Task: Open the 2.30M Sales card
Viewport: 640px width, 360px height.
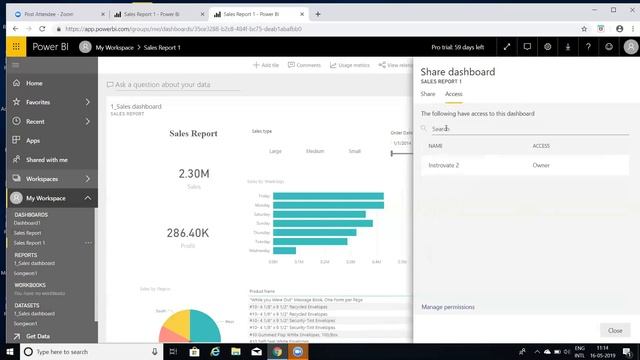Action: pos(194,178)
